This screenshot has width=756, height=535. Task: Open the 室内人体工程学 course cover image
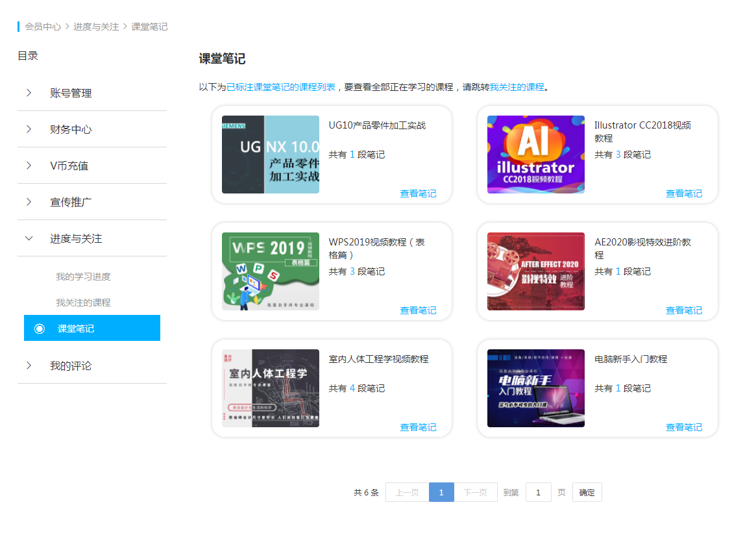coord(270,388)
